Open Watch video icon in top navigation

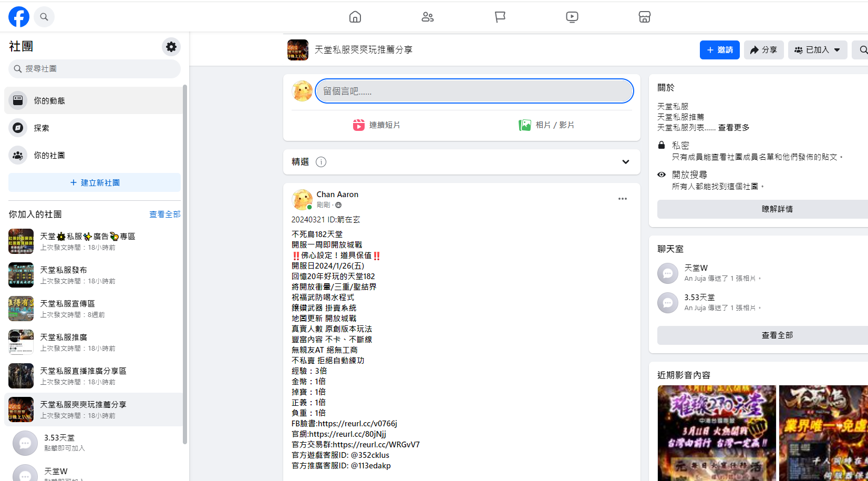click(572, 17)
